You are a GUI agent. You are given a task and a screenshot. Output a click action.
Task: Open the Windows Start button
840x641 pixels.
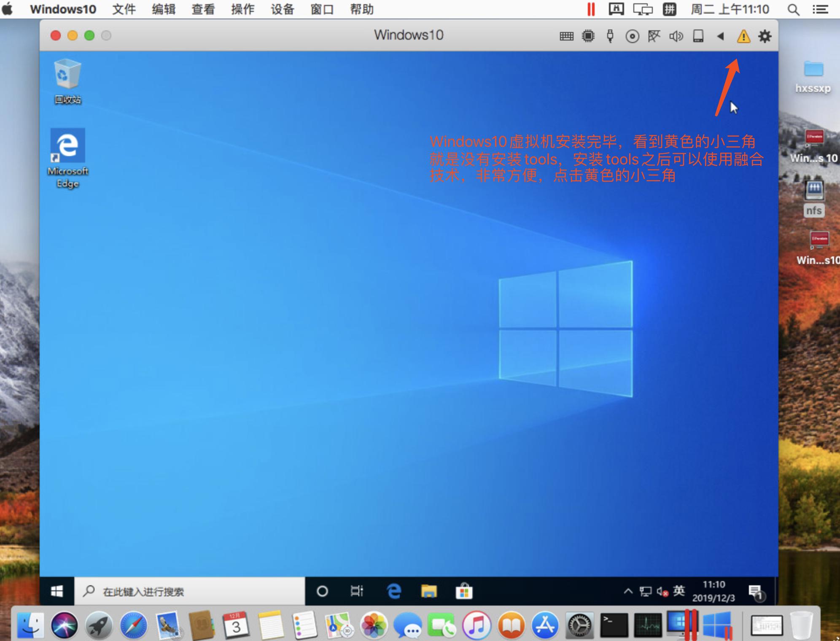click(57, 591)
